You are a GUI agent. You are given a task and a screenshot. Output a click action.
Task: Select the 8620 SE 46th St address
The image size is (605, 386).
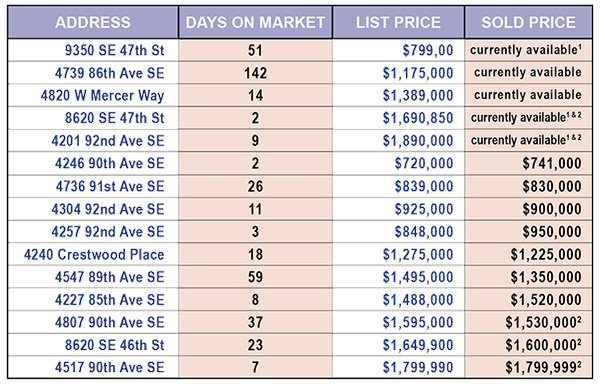114,345
